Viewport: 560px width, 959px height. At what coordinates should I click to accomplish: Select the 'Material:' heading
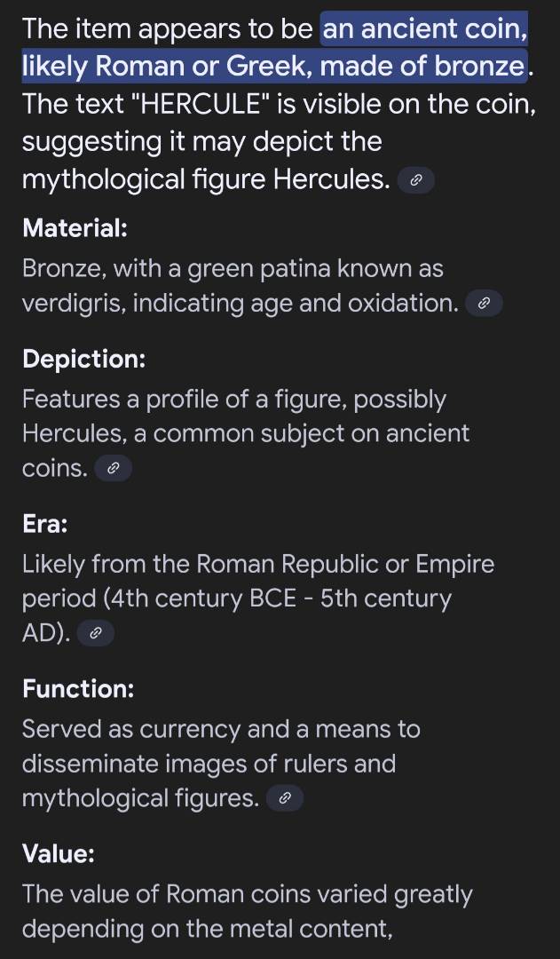click(x=75, y=228)
